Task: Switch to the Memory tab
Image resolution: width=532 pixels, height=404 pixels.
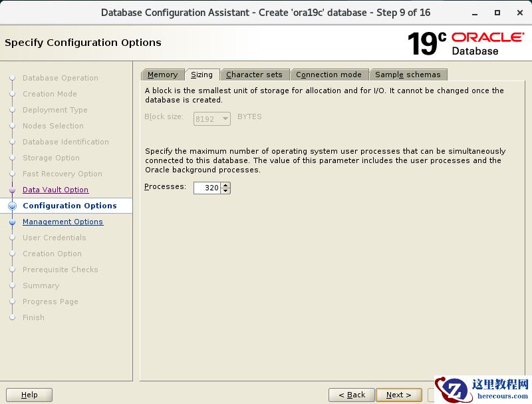Action: (163, 75)
